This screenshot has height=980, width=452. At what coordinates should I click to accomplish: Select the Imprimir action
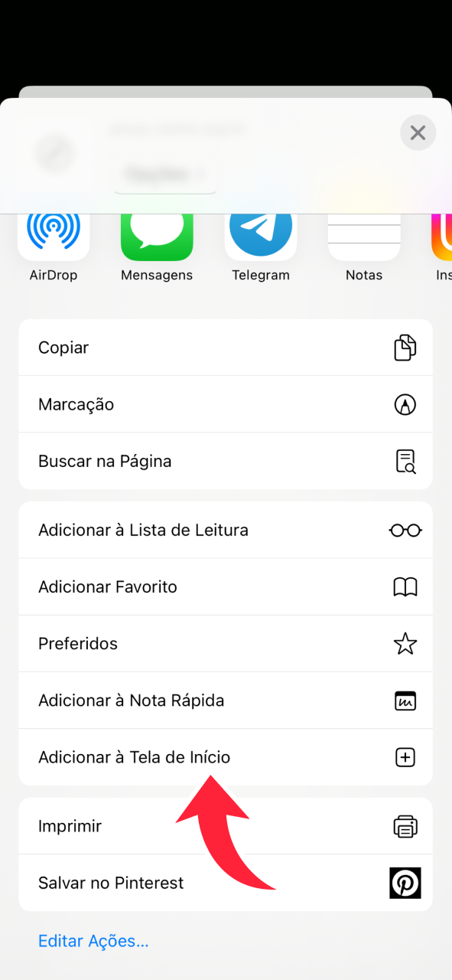click(69, 825)
